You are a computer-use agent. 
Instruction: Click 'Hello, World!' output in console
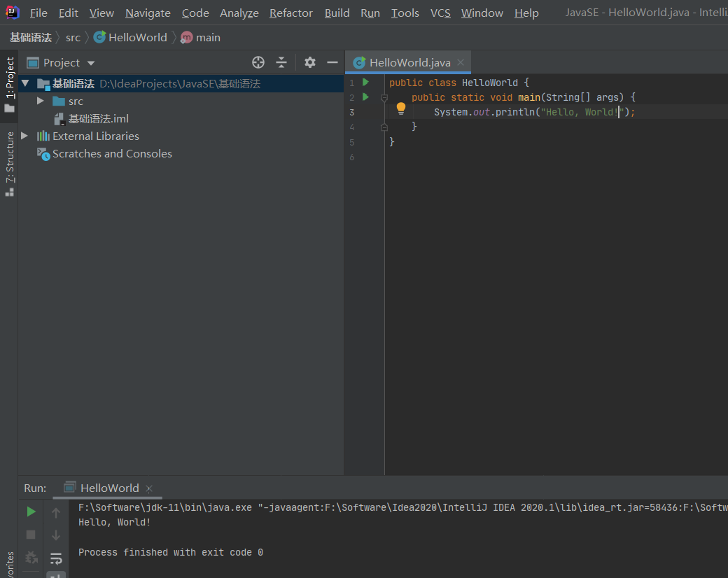pyautogui.click(x=114, y=522)
